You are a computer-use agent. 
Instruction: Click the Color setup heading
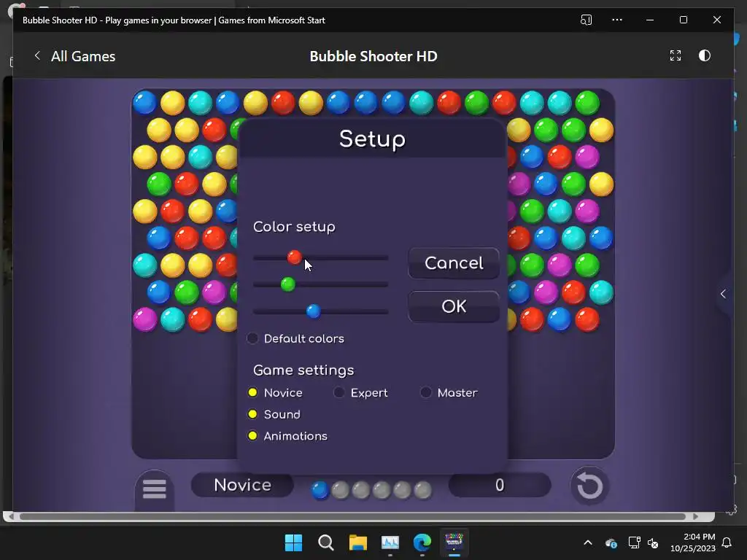[294, 227]
